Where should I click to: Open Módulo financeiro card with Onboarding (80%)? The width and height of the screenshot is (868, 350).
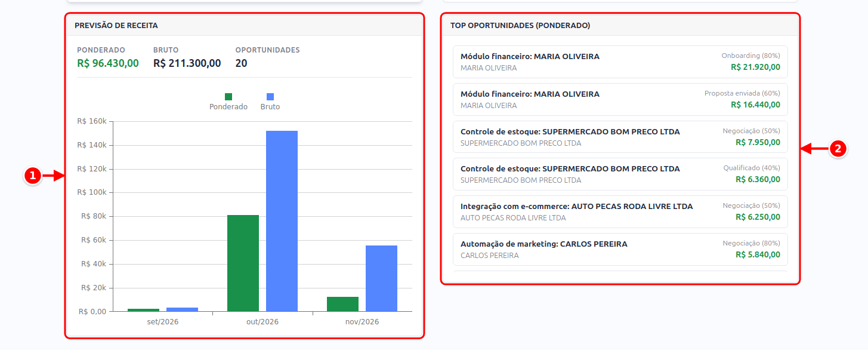(620, 62)
